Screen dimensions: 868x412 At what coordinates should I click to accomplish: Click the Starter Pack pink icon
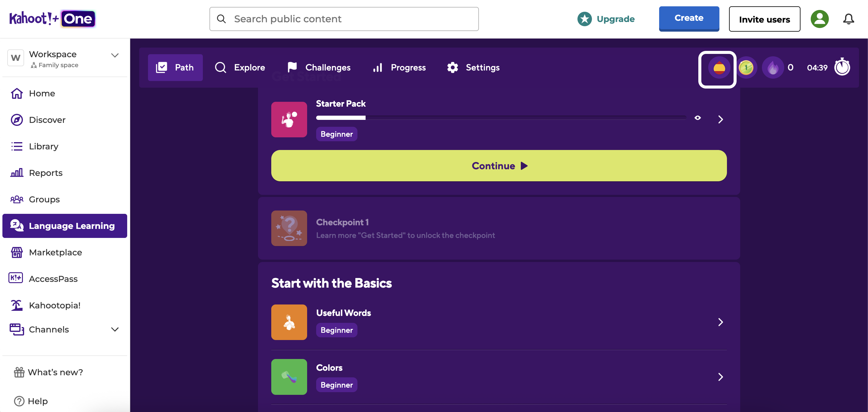pos(289,120)
